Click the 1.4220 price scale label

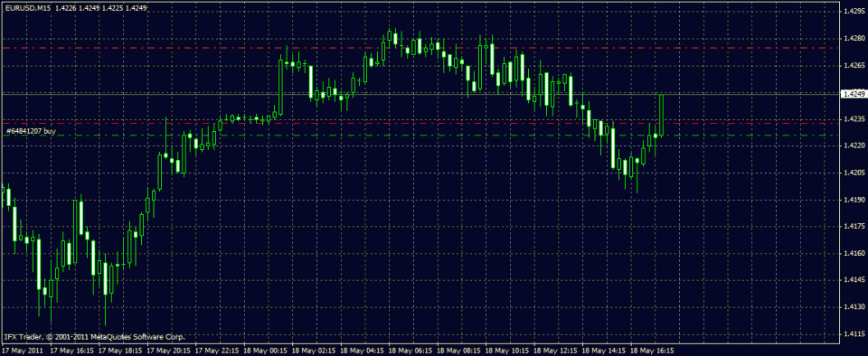pyautogui.click(x=854, y=146)
